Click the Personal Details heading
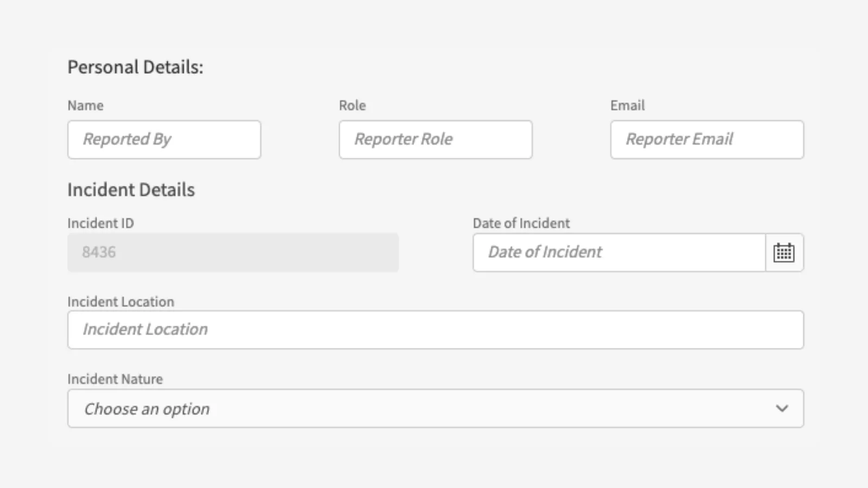The image size is (868, 488). coord(135,67)
